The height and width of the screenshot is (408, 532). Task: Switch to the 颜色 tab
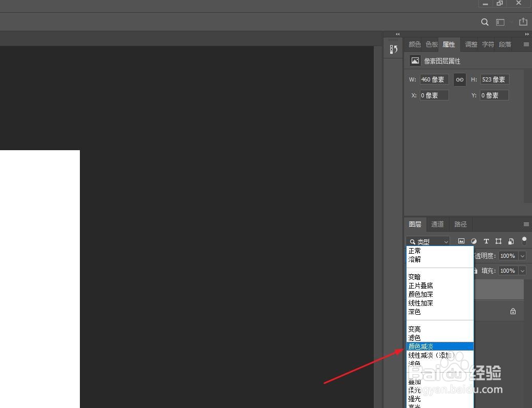(x=414, y=44)
